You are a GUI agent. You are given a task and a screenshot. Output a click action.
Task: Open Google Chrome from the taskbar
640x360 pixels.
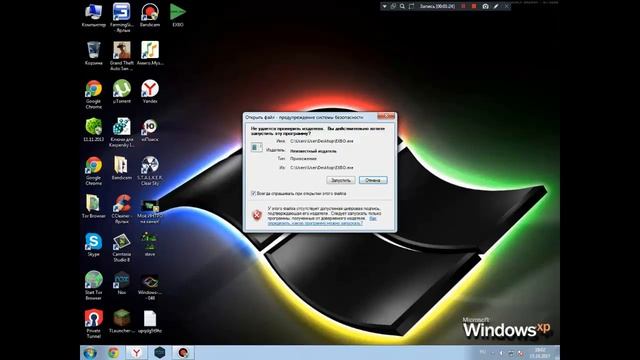click(113, 353)
